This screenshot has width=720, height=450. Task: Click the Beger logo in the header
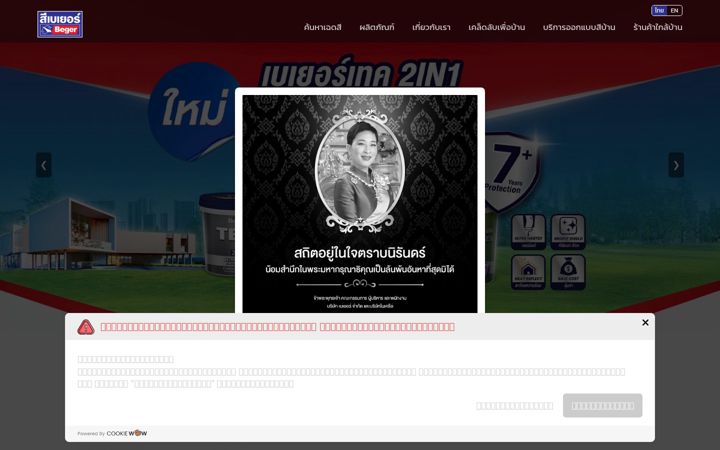tap(60, 24)
